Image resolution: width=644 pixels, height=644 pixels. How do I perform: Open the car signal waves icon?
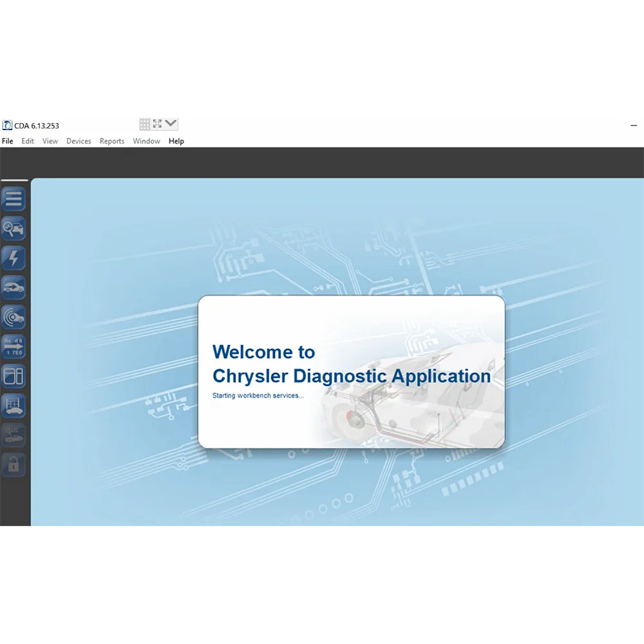coord(14,317)
